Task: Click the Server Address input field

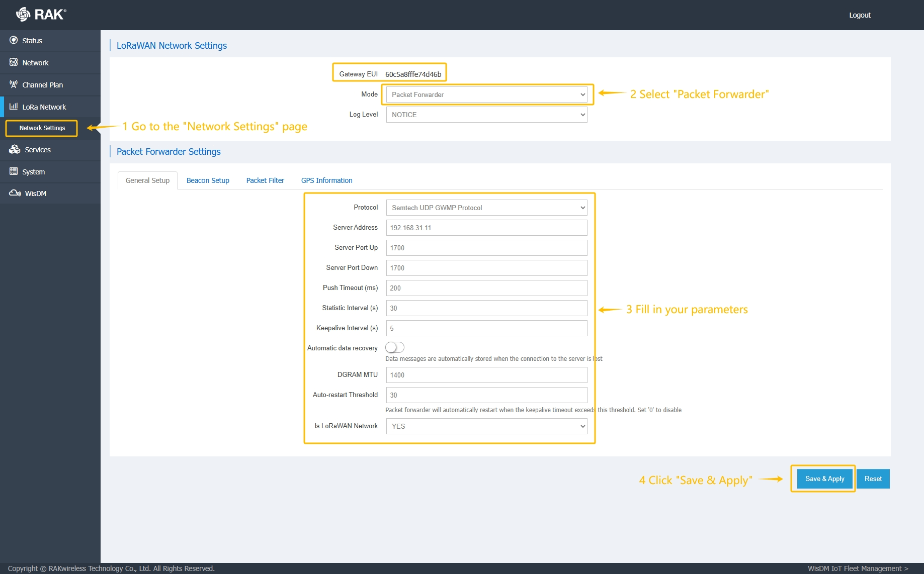Action: [x=486, y=228]
